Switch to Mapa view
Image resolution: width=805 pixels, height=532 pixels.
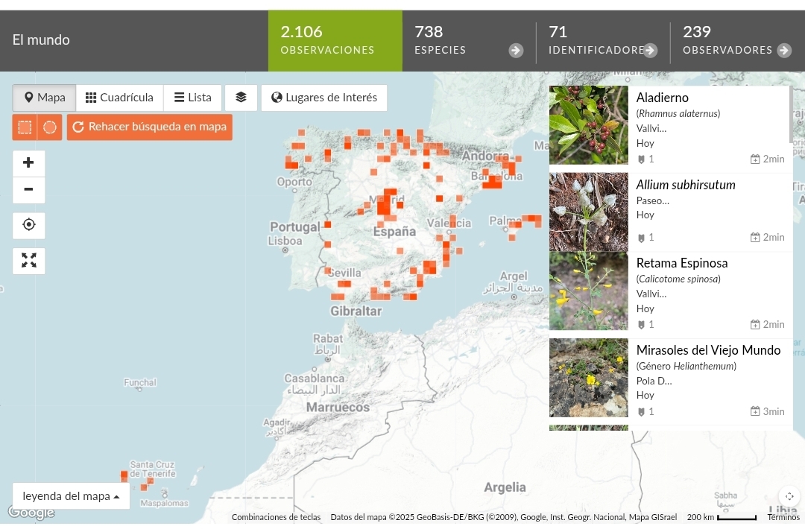[x=44, y=98]
